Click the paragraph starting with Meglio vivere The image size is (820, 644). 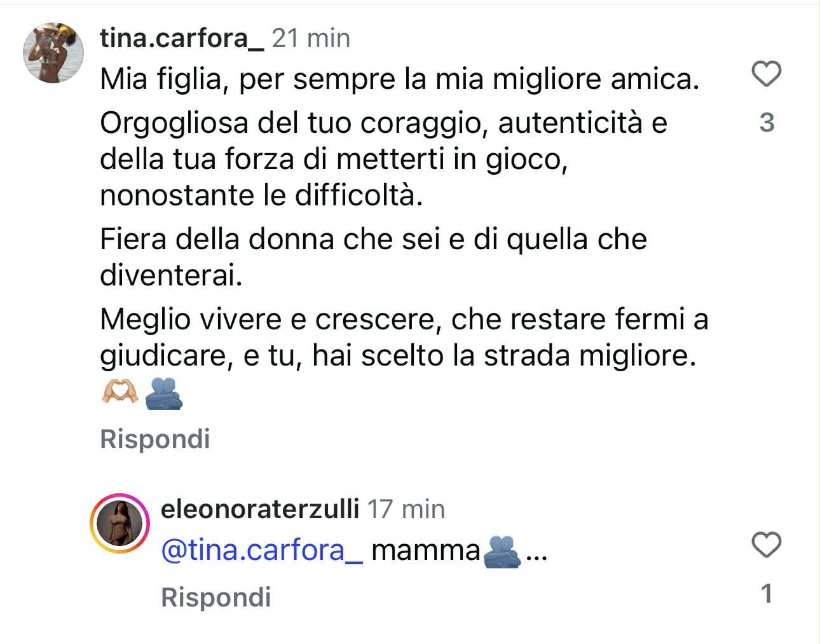pyautogui.click(x=404, y=338)
